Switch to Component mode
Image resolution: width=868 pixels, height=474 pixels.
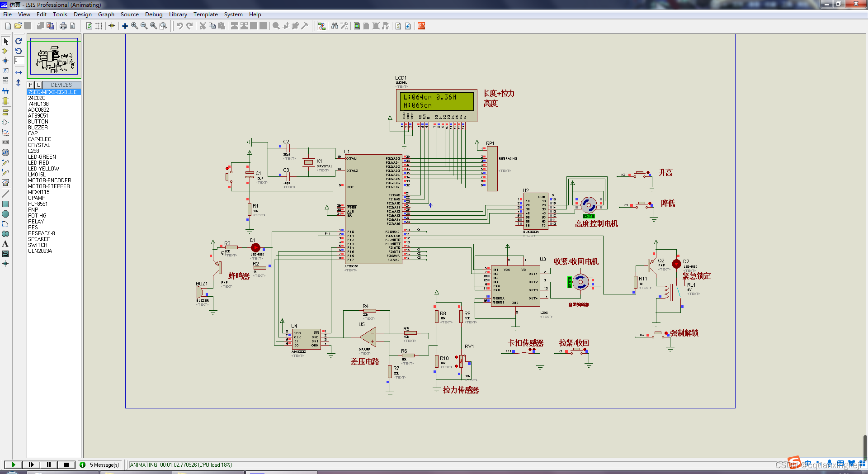[5, 51]
